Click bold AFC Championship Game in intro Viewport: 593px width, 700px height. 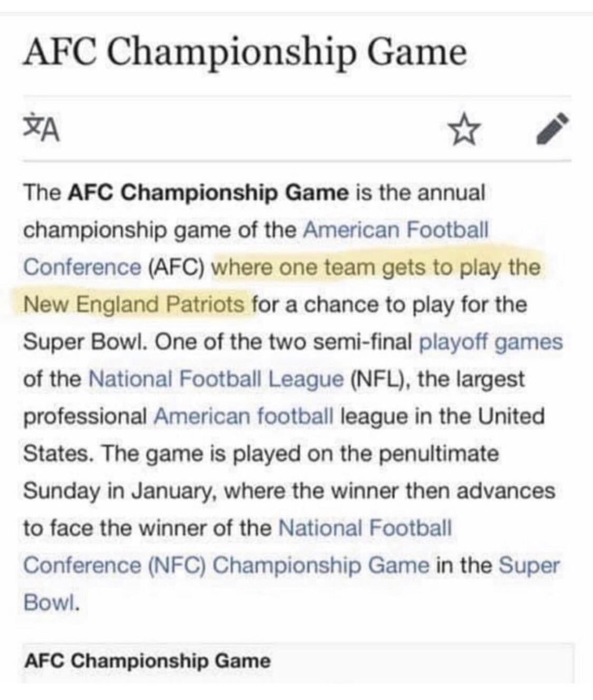click(x=208, y=193)
